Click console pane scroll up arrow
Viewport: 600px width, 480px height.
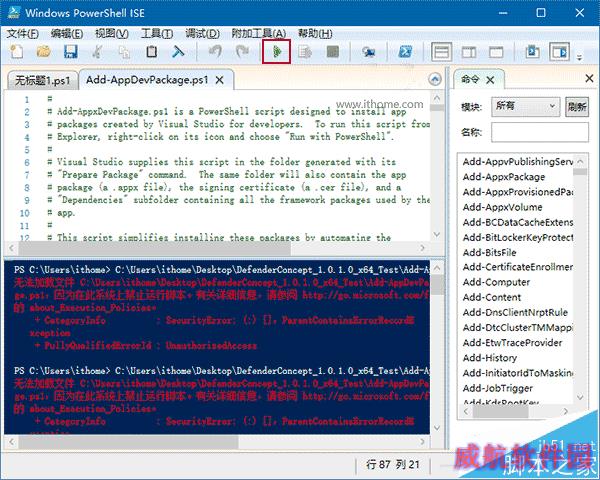tap(437, 267)
